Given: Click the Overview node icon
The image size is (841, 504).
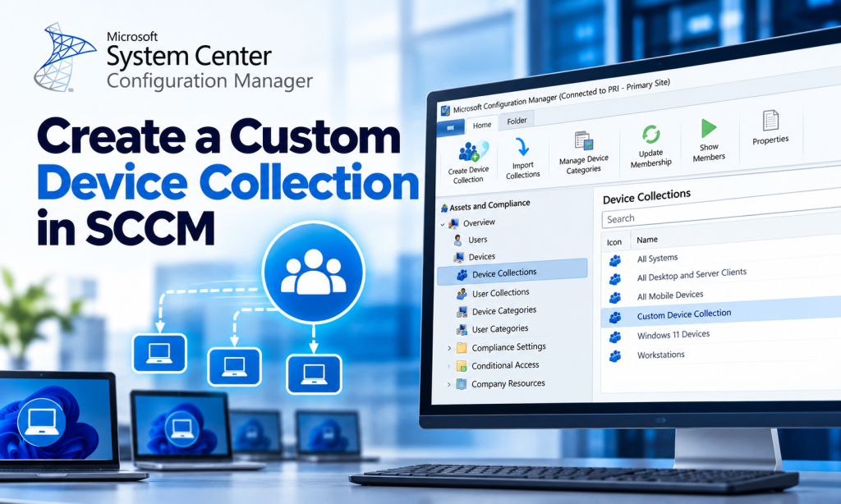Looking at the screenshot, I should coord(453,223).
